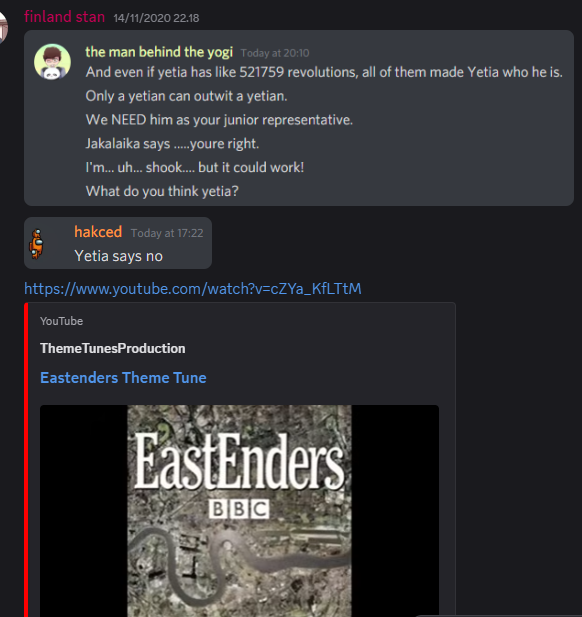Open the Eastenders Theme Tune title link
This screenshot has width=582, height=617.
[x=123, y=378]
